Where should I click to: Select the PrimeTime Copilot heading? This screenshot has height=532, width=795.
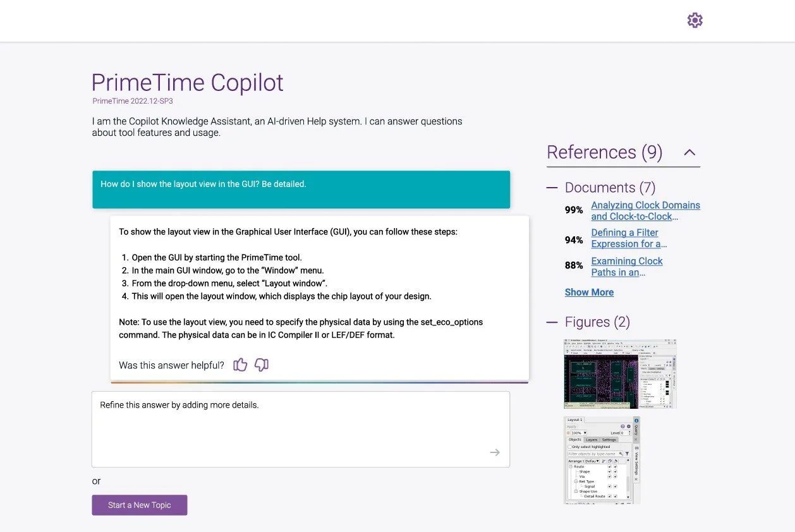pyautogui.click(x=188, y=83)
